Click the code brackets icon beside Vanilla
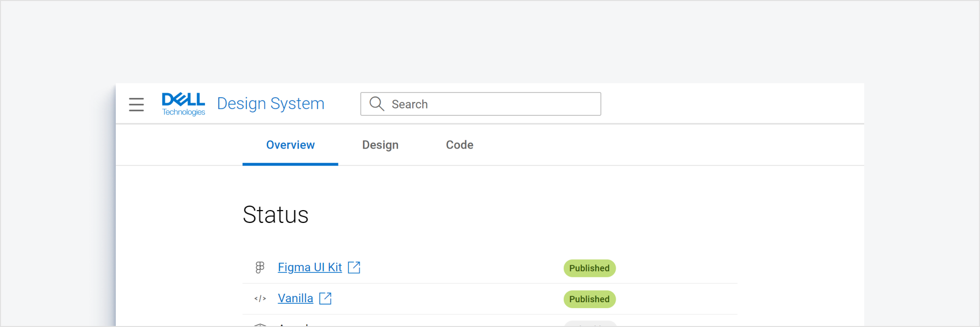This screenshot has height=327, width=980. pos(260,299)
